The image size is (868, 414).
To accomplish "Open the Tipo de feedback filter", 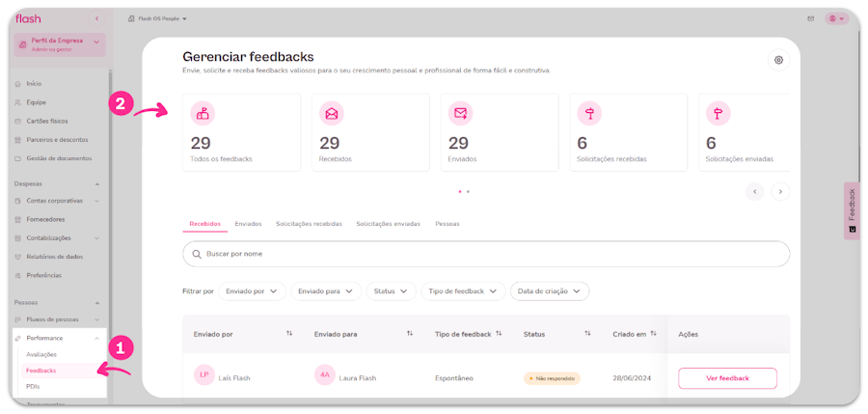I will (x=463, y=291).
